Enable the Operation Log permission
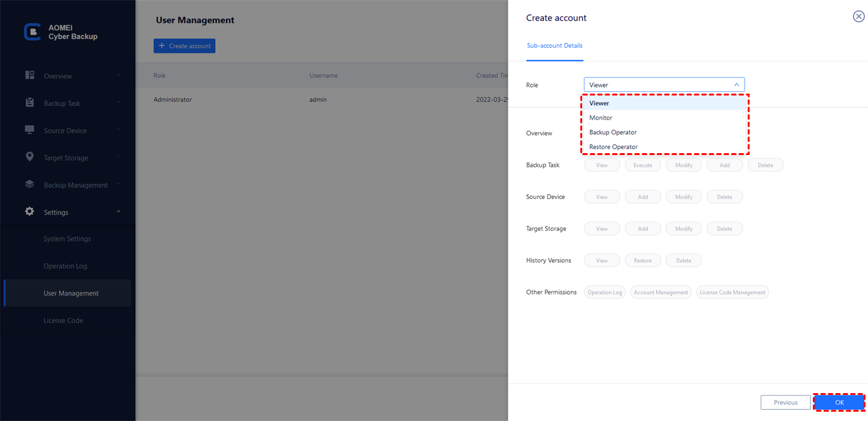 click(604, 293)
